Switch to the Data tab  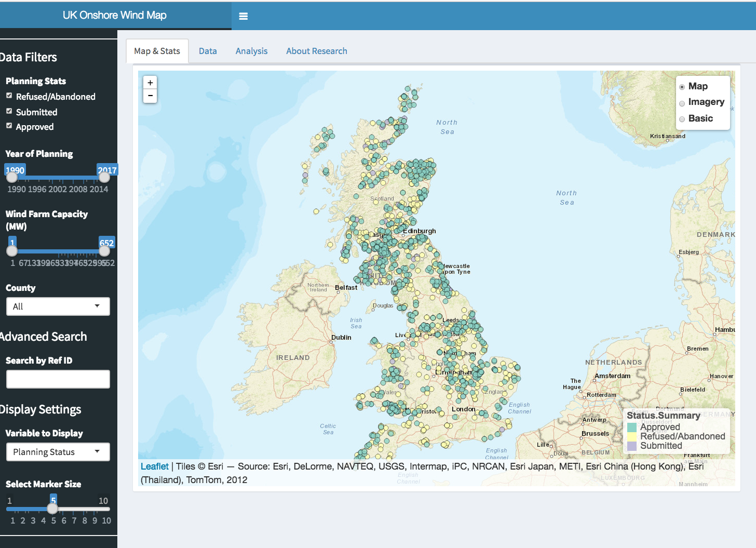coord(208,51)
